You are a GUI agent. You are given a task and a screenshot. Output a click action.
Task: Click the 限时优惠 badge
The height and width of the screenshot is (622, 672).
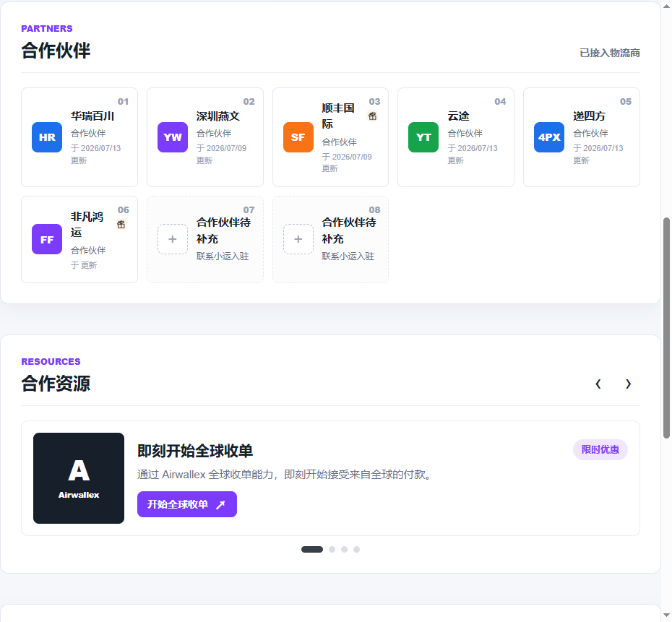pos(600,449)
